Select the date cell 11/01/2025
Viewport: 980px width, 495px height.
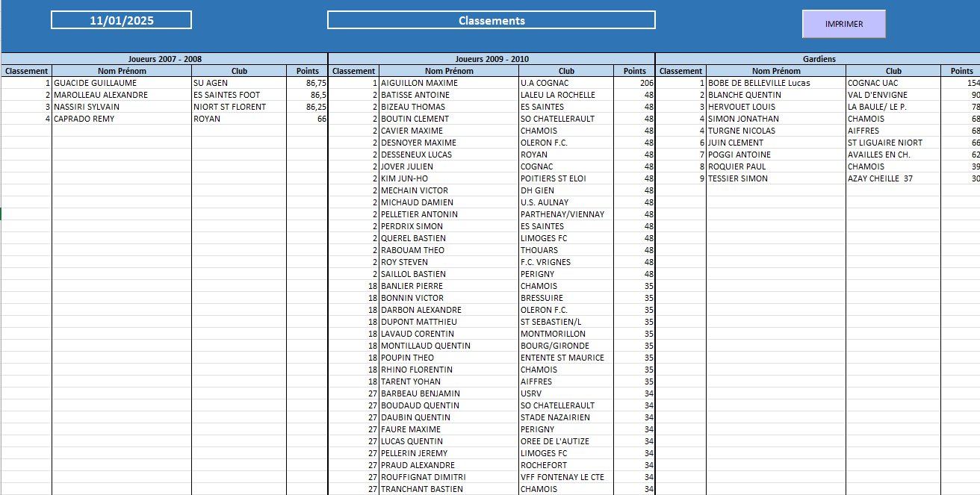[x=121, y=20]
